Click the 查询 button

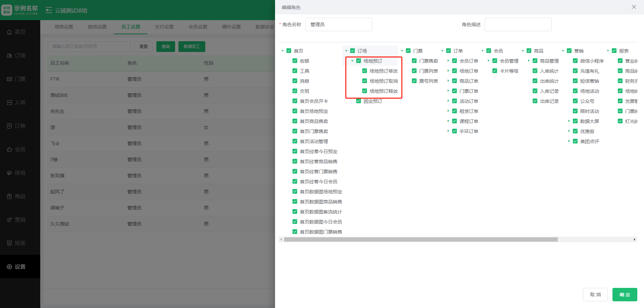tap(166, 47)
